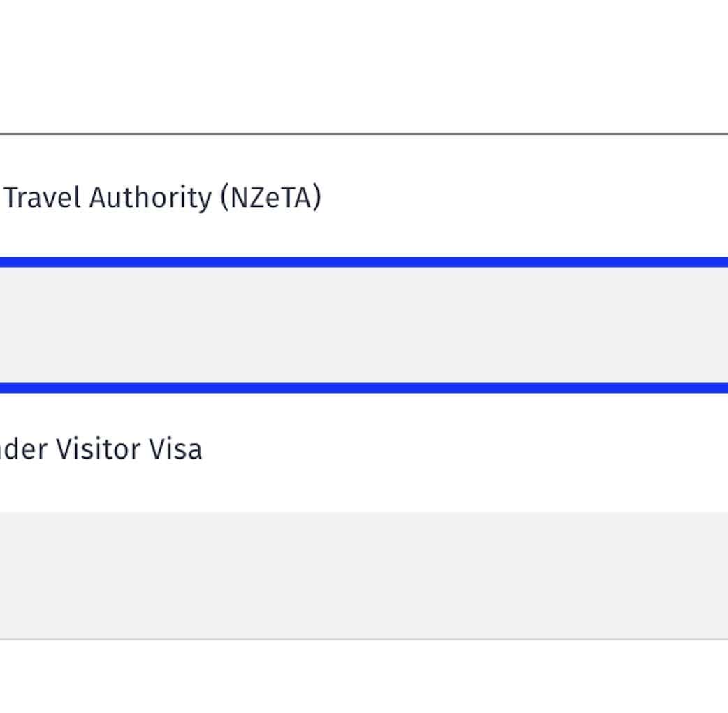Image resolution: width=728 pixels, height=713 pixels.
Task: Click the top blue border of highlighted row
Action: tap(363, 262)
